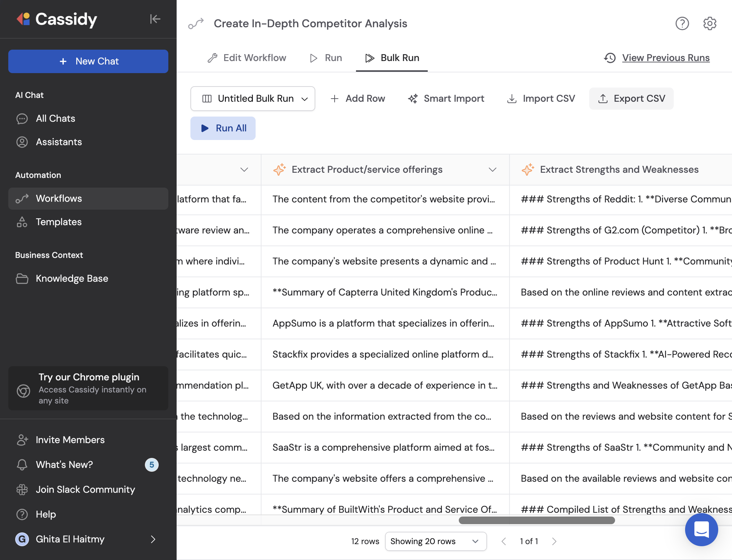Go to the previous page arrow
Image resolution: width=732 pixels, height=560 pixels.
point(504,541)
